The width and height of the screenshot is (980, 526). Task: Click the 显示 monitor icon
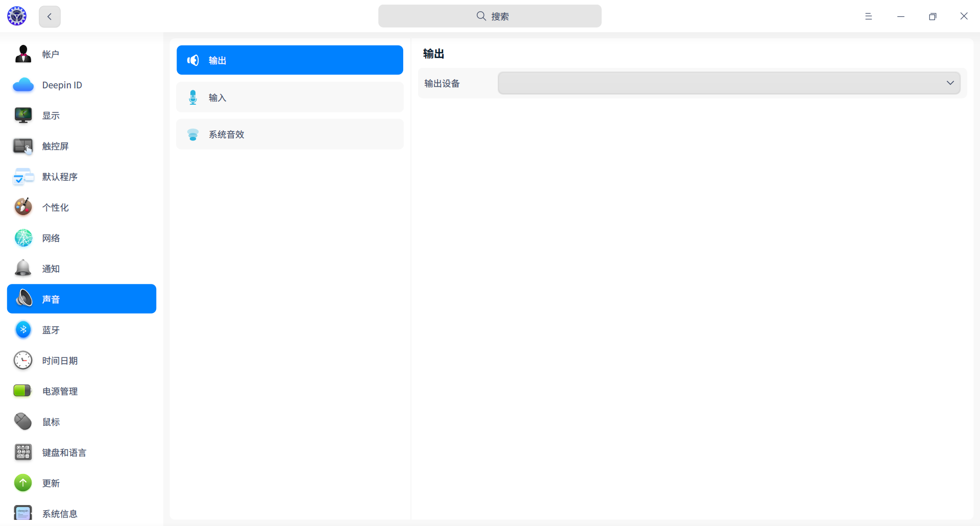click(x=23, y=115)
